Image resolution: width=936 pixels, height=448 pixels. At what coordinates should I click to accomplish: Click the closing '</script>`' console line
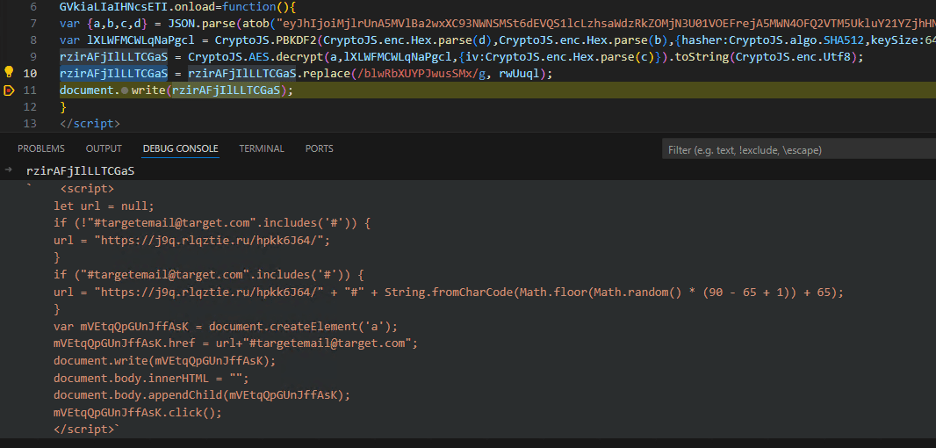[x=87, y=429]
